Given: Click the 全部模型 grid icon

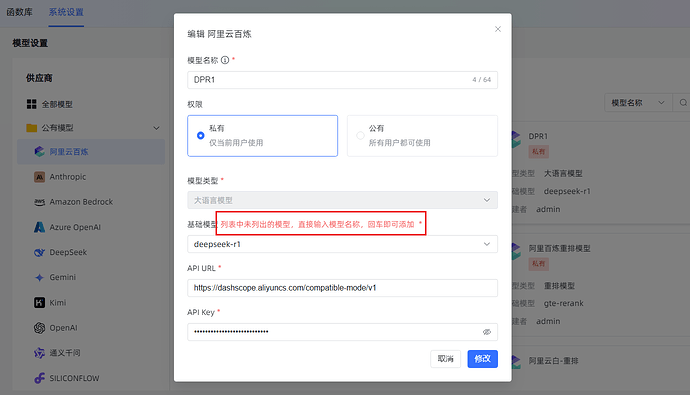Looking at the screenshot, I should click(32, 104).
